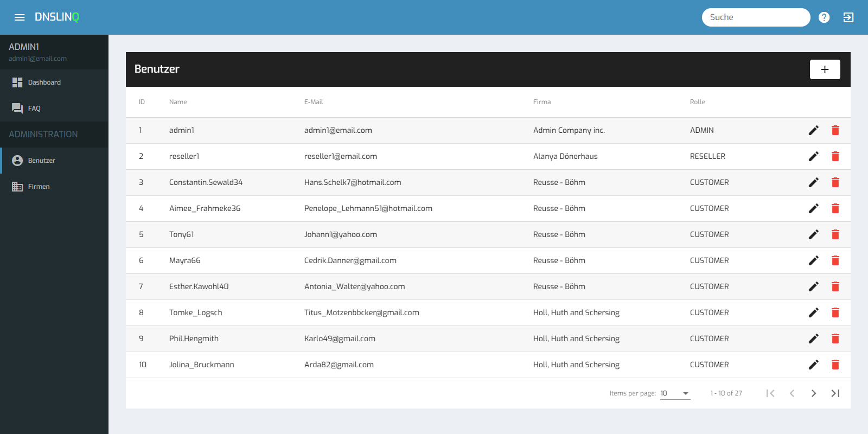
Task: Open the FAQ sidebar item
Action: [x=54, y=108]
